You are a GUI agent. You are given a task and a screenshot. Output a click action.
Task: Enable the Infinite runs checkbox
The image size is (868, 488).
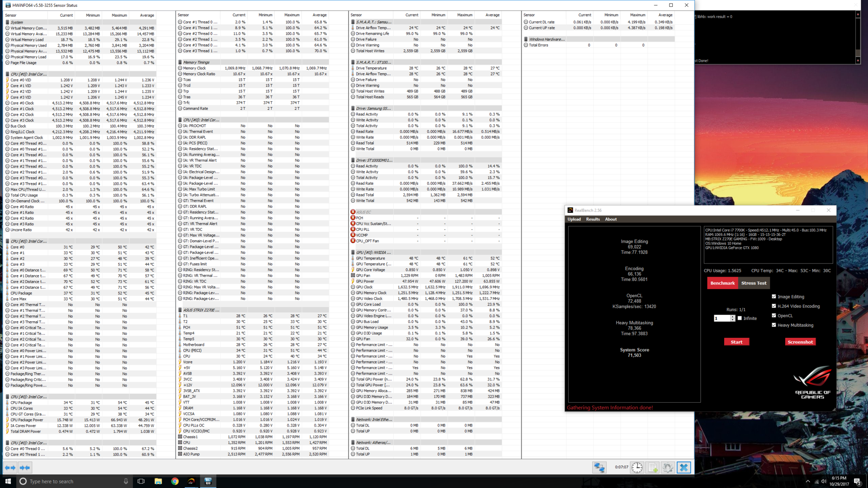click(x=740, y=318)
